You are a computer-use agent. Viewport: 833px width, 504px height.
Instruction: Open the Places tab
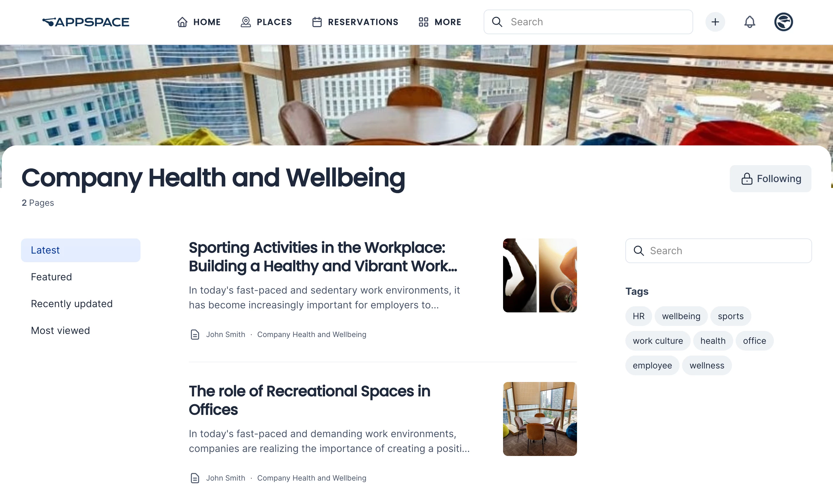click(266, 22)
